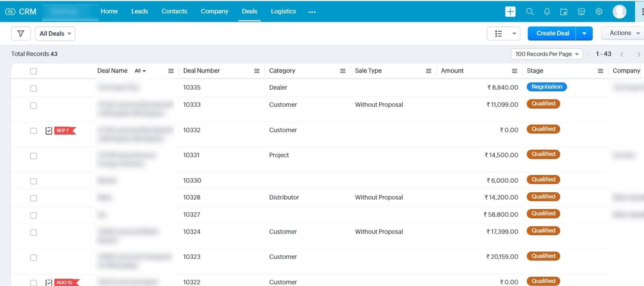Viewport: 644px width, 286px height.
Task: Click amount ₹ 20,159.00
Action: [502, 257]
